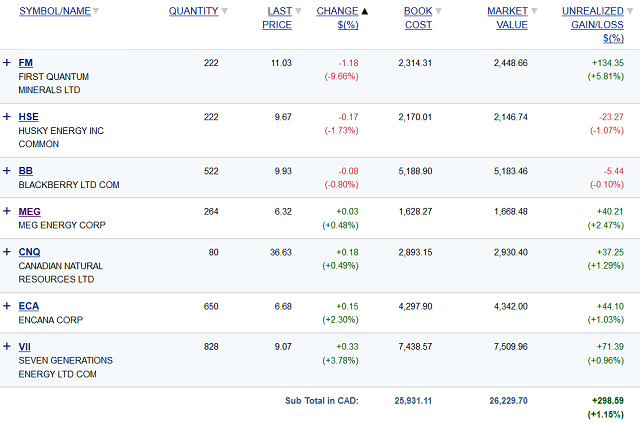Click the Quantity column sort arrow
Screen dimensions: 640x423
[x=224, y=12]
